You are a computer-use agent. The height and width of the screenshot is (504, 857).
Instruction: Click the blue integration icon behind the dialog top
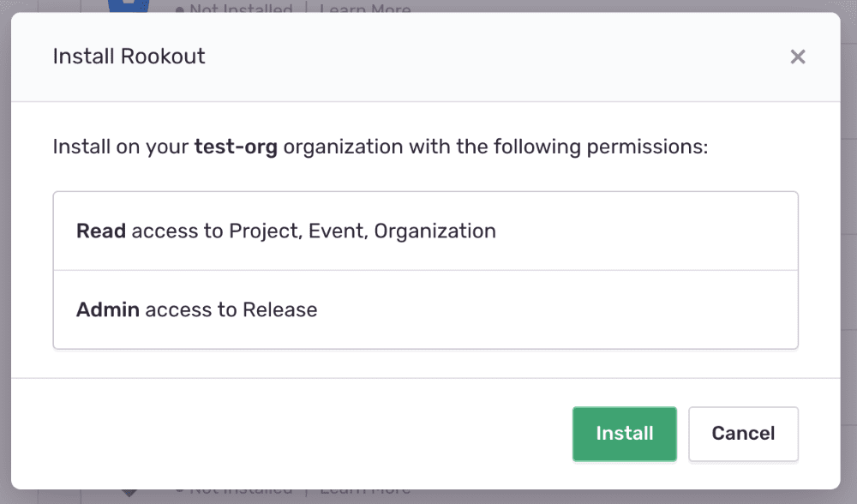tap(127, 4)
